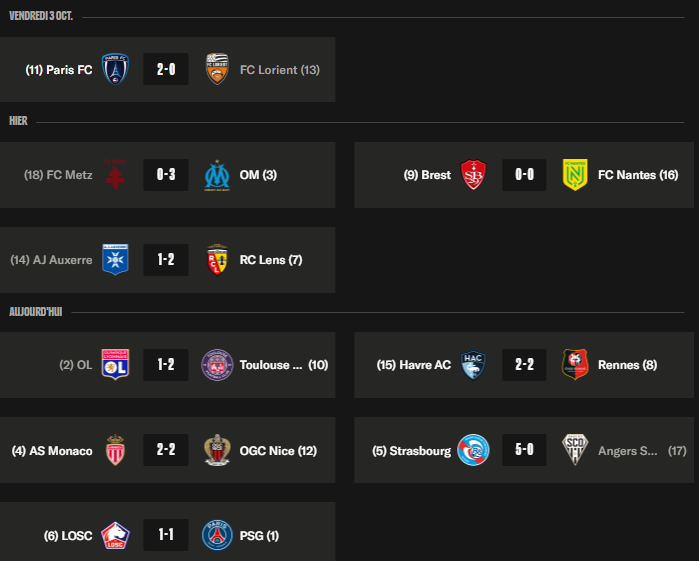Open the Toulouse FC logo

216,365
